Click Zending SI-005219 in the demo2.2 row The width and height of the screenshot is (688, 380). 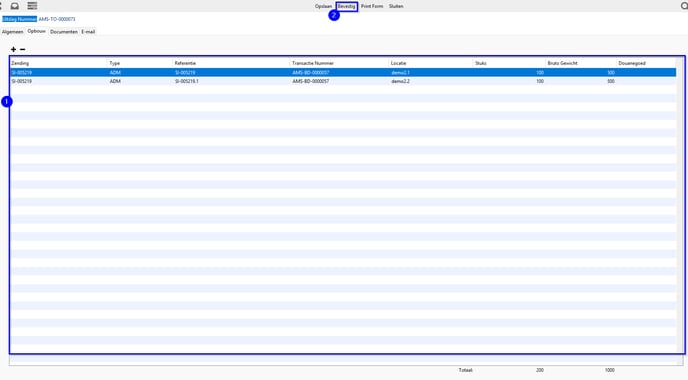click(x=22, y=81)
